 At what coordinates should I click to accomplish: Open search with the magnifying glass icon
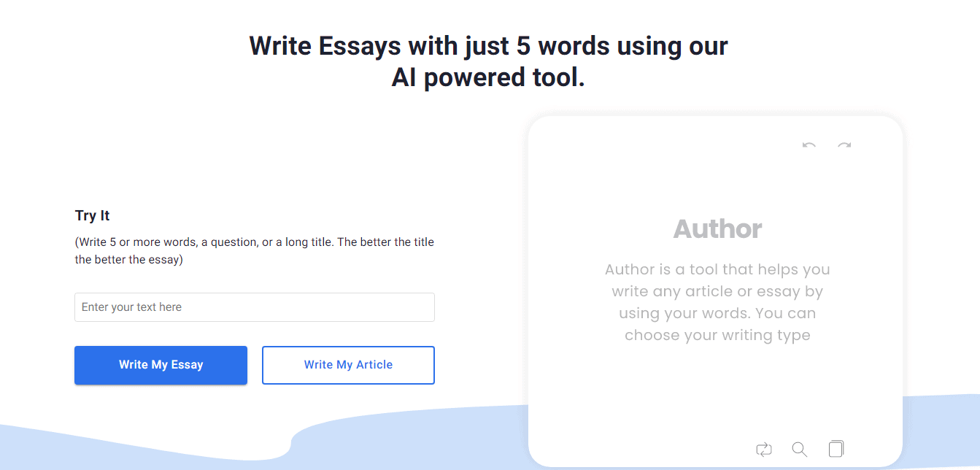(x=800, y=449)
